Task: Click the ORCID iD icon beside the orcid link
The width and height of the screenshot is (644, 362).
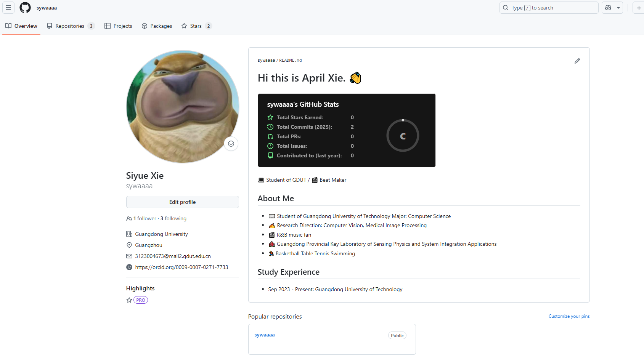Action: [x=129, y=267]
